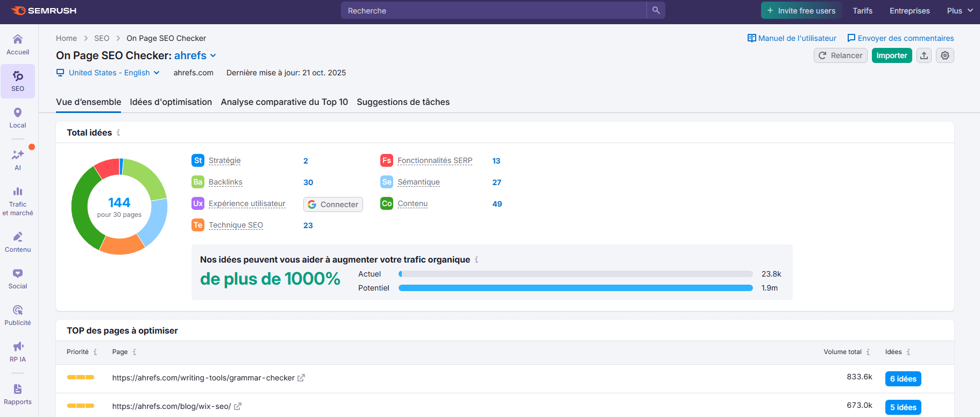This screenshot has height=417, width=980.
Task: Open the ahrefs.com wix-seo page URL
Action: (x=172, y=406)
